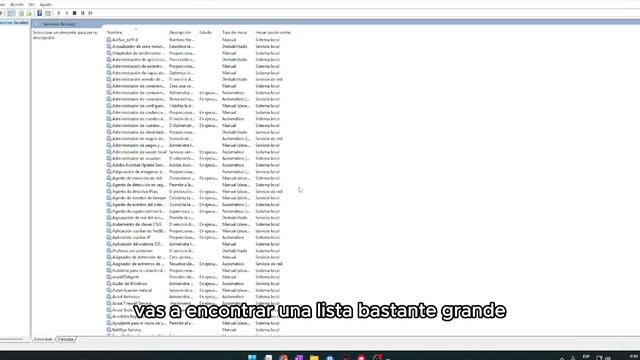
Task: Open the Ver menu
Action: click(x=31, y=4)
